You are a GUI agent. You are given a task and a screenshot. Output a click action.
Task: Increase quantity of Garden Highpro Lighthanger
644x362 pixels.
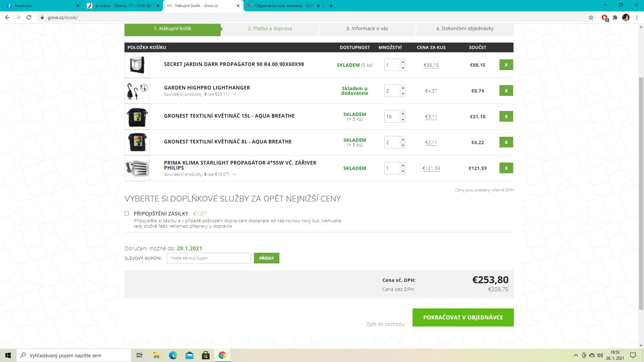[x=403, y=88]
